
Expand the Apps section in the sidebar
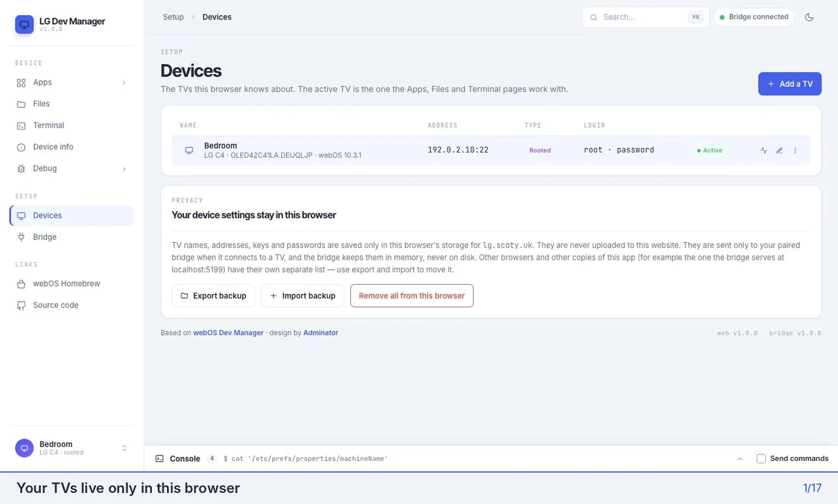(x=72, y=82)
